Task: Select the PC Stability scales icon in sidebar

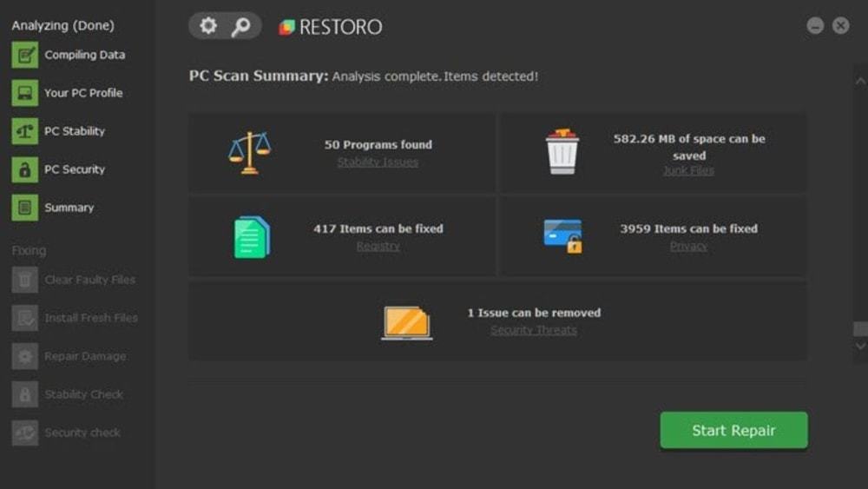Action: point(25,131)
